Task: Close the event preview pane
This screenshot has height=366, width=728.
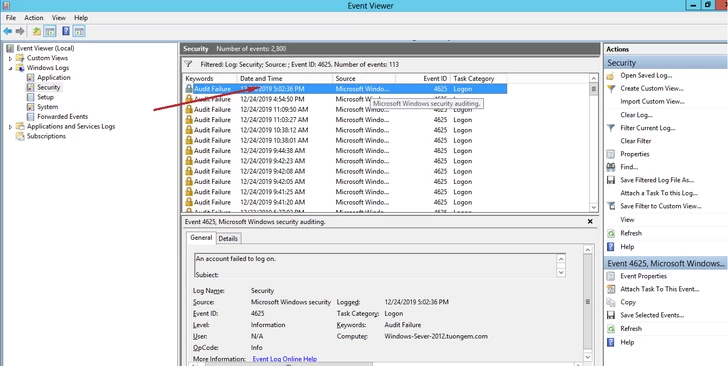Action: 590,222
